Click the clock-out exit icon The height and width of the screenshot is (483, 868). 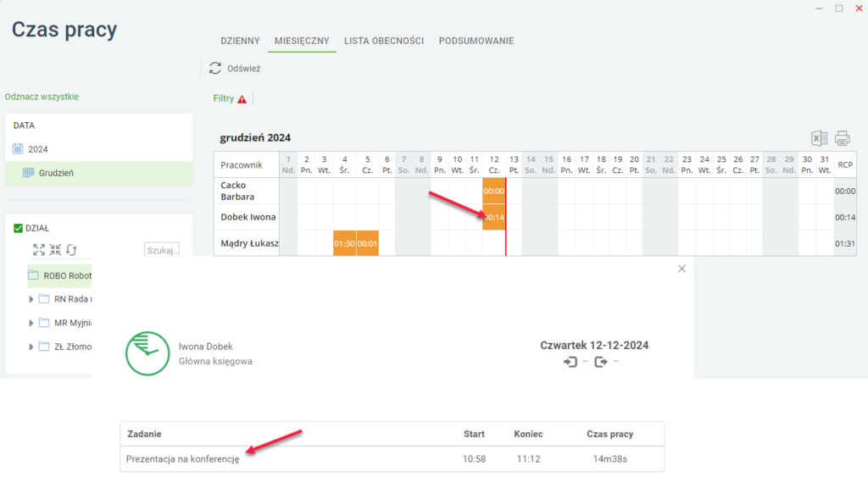601,362
